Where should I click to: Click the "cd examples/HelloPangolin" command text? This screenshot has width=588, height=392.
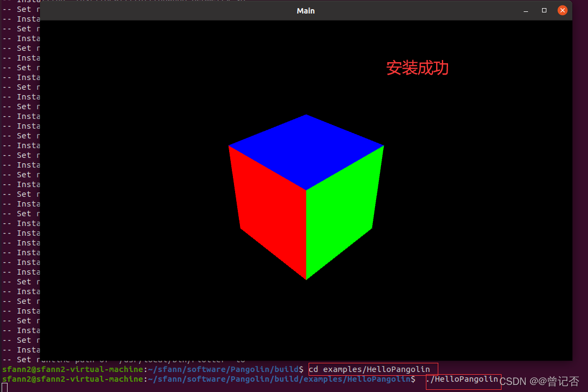pos(369,369)
